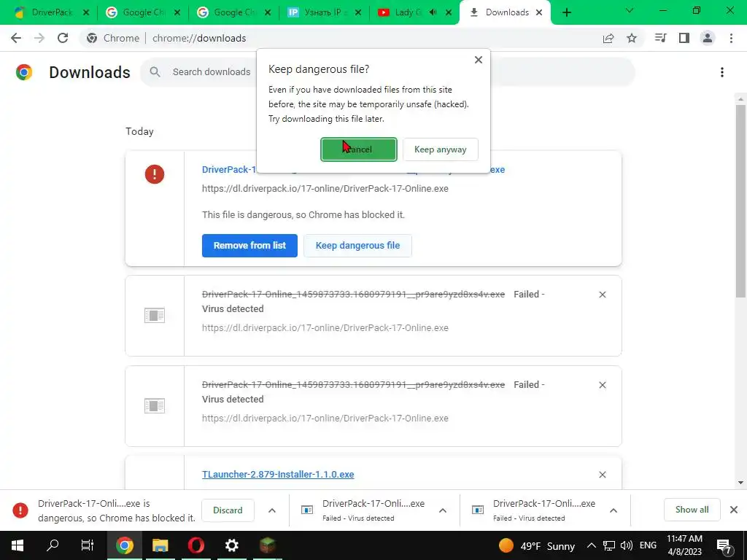This screenshot has height=560, width=747.
Task: Remove first failed DriverPack entry
Action: [602, 295]
